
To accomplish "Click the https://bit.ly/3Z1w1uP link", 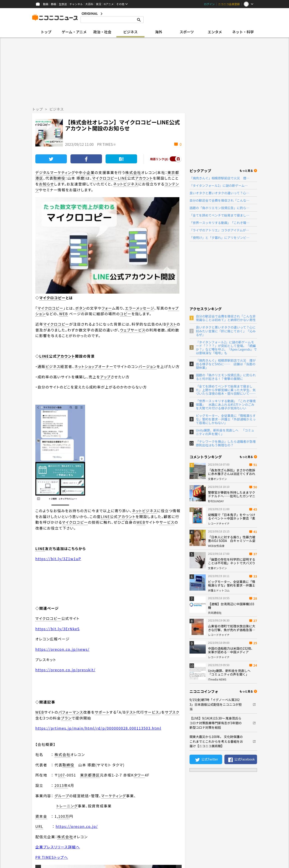I will pyautogui.click(x=58, y=559).
